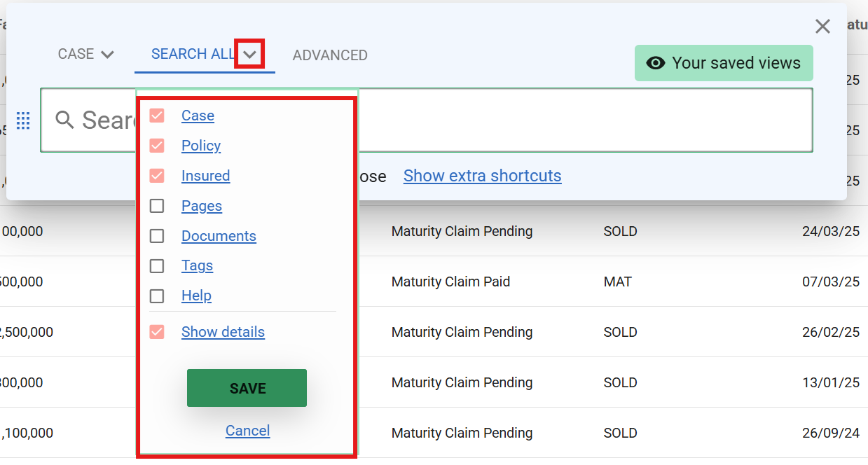Expand the CASE dropdown chevron
Image resolution: width=868 pixels, height=465 pixels.
point(107,55)
